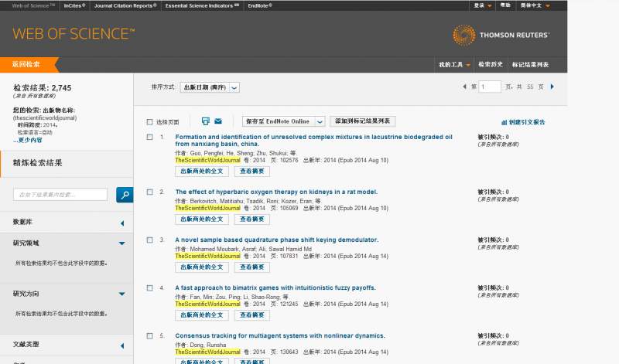Open bimatrix games fuzzy payoffs article
Image resolution: width=619 pixels, height=364 pixels.
click(x=275, y=288)
